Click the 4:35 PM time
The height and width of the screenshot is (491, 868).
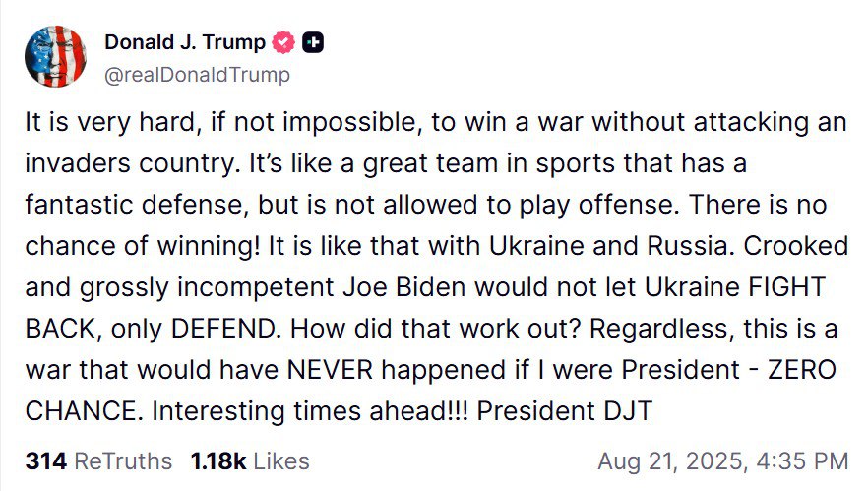pos(802,461)
